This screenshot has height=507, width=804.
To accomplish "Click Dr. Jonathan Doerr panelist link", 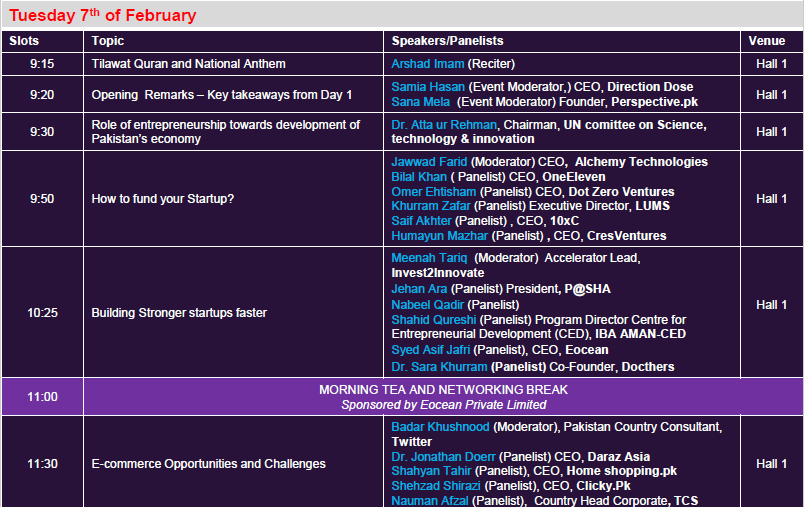I will 443,457.
